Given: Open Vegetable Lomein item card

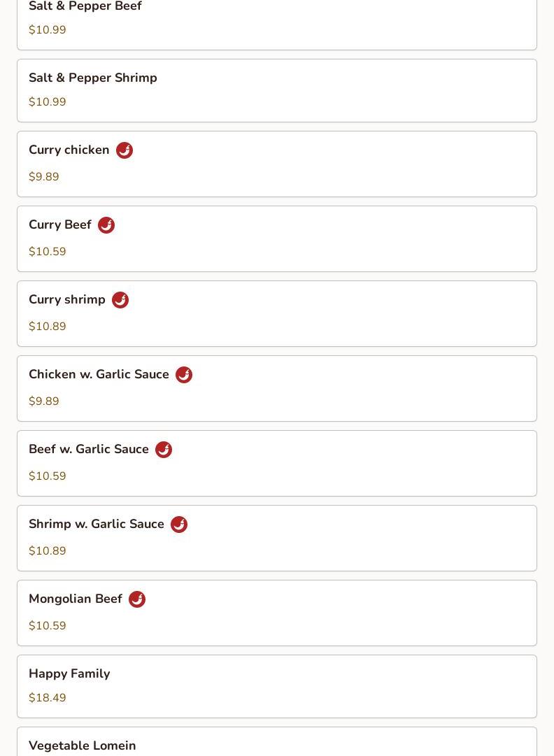Looking at the screenshot, I should (277, 744).
